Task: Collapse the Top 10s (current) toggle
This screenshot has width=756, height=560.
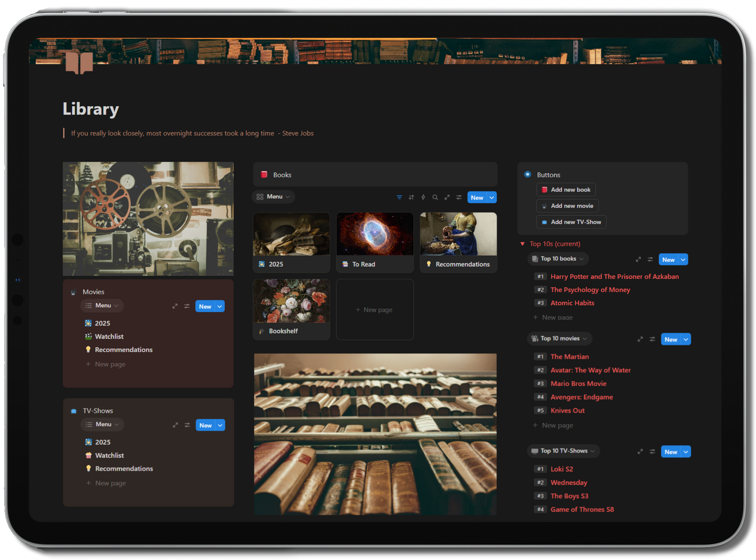Action: pos(522,243)
